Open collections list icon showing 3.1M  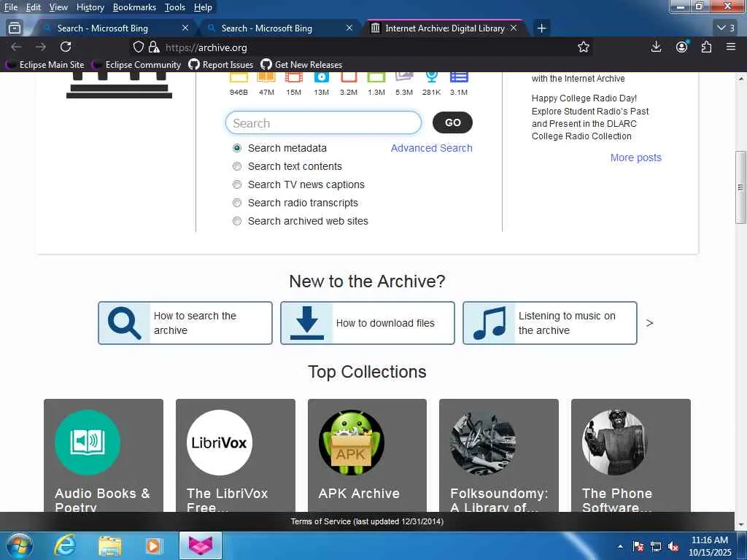[459, 77]
